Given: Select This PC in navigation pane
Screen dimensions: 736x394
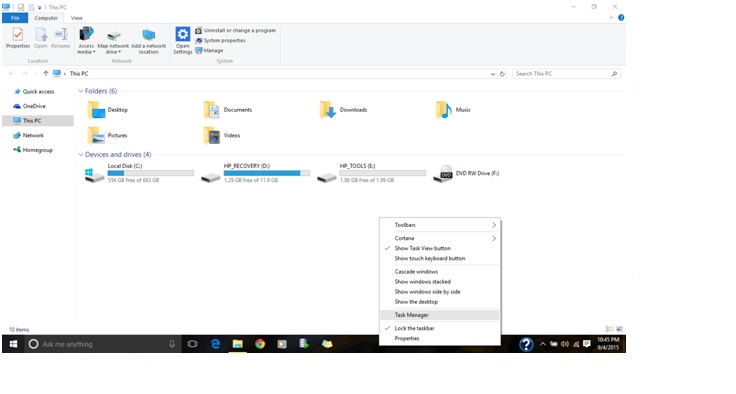Looking at the screenshot, I should [38, 121].
